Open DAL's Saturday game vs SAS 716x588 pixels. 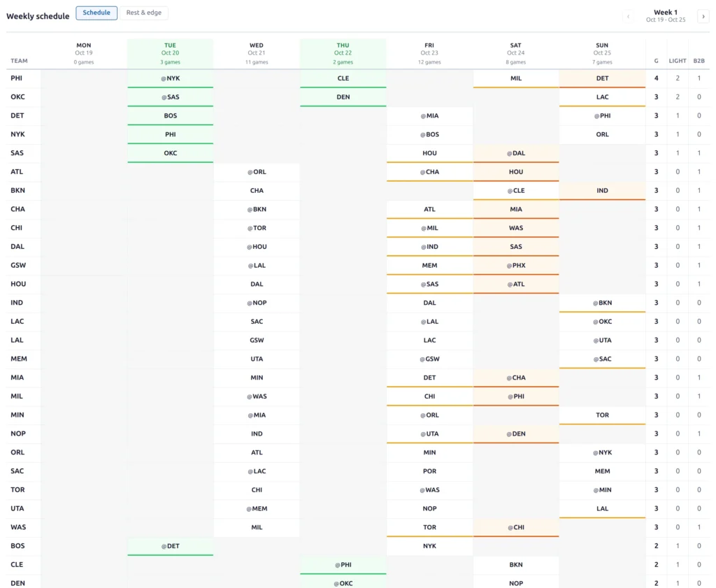click(516, 247)
